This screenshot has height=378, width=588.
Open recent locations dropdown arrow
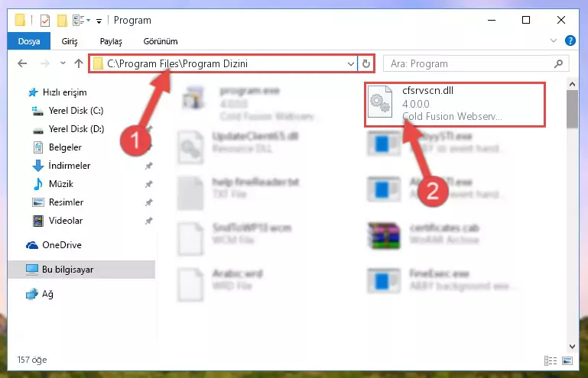(63, 63)
